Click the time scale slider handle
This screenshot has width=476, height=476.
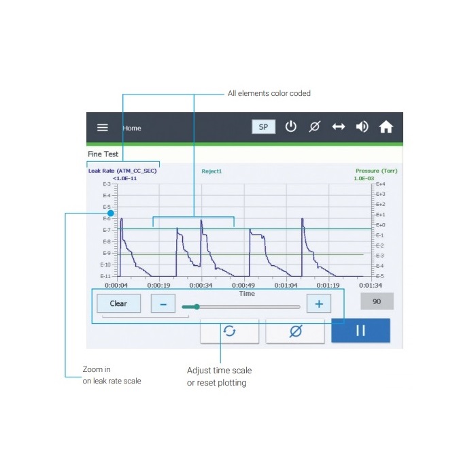(197, 307)
